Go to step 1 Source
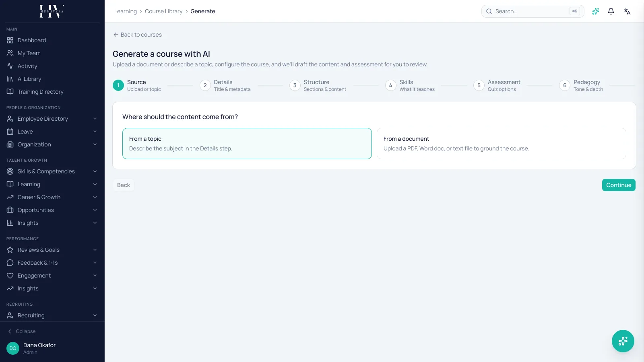Viewport: 644px width, 362px height. 137,85
